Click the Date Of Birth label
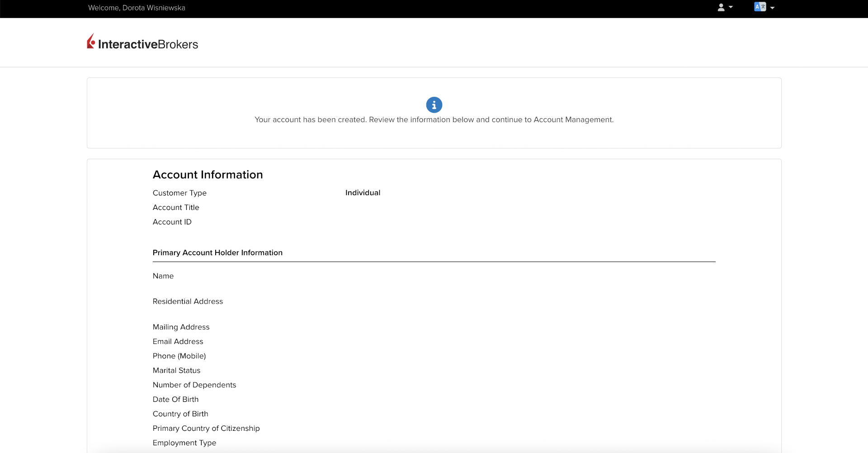The width and height of the screenshot is (868, 453). coord(175,399)
